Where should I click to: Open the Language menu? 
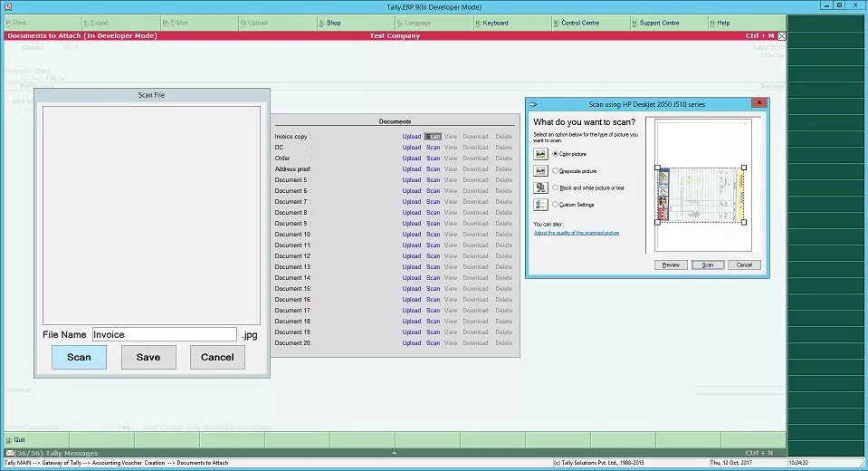click(x=414, y=23)
